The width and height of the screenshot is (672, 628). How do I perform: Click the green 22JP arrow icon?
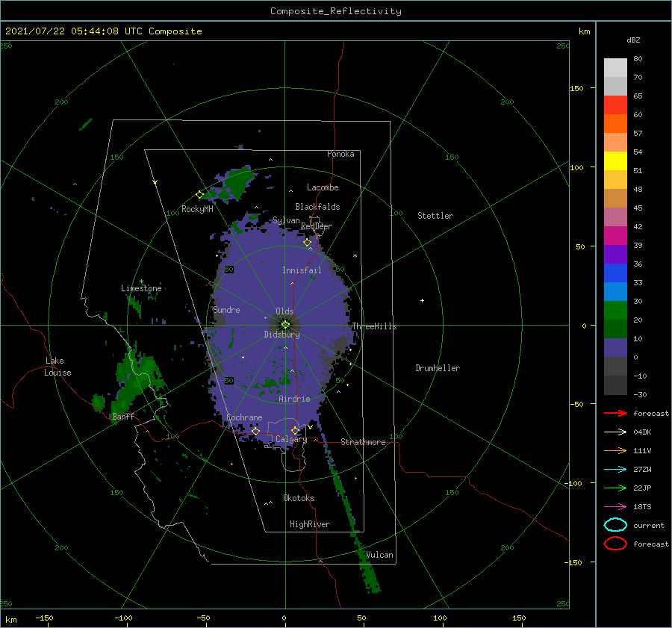[x=615, y=488]
